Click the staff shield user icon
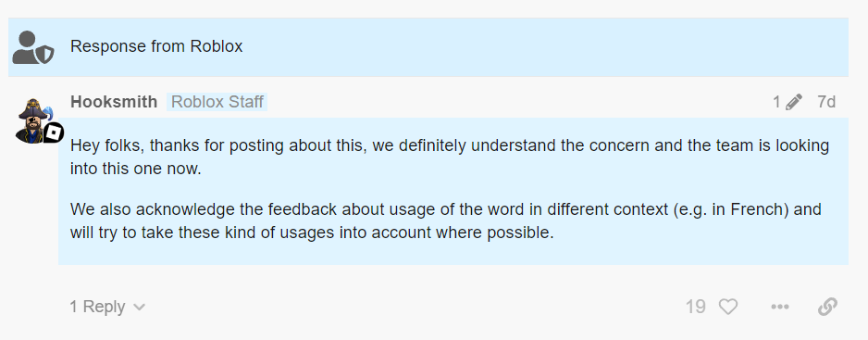Image resolution: width=868 pixels, height=340 pixels. (x=33, y=47)
